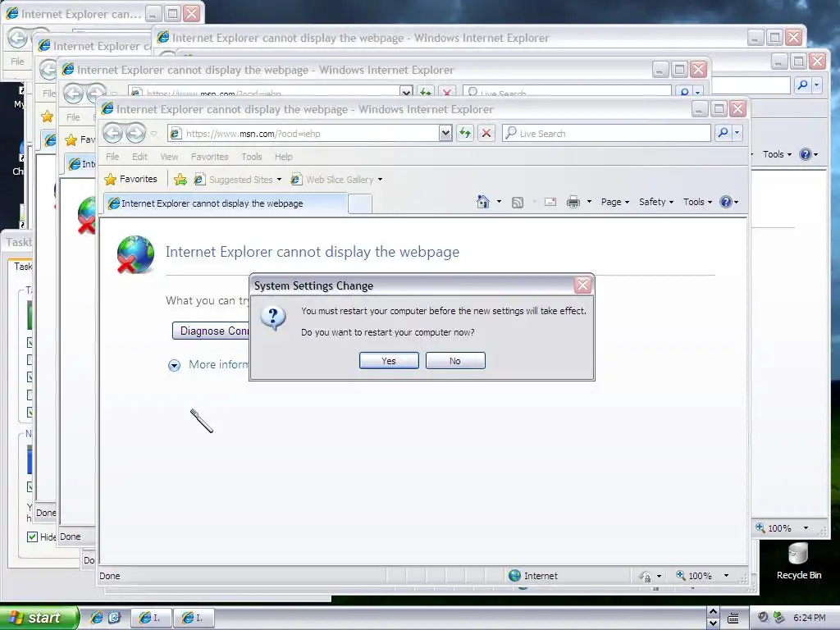The width and height of the screenshot is (840, 630).
Task: Click the Help question mark icon in front window
Action: [x=726, y=202]
